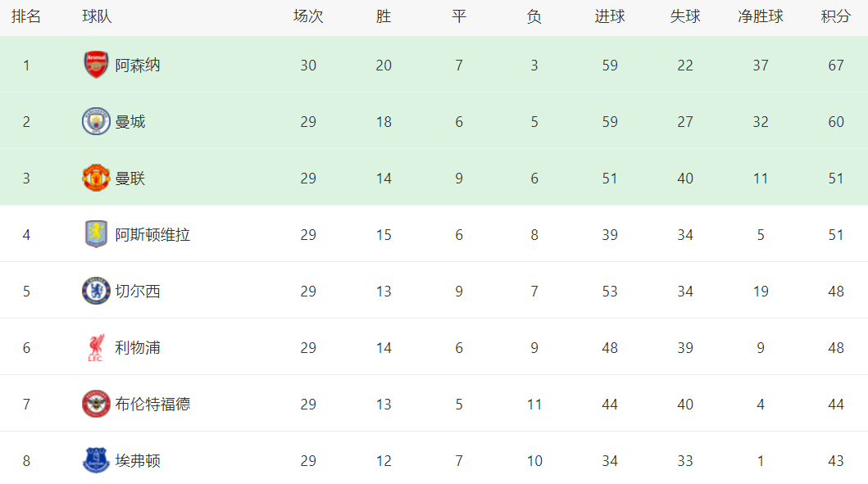Click the 场次 column header
The image size is (868, 484).
click(x=308, y=16)
